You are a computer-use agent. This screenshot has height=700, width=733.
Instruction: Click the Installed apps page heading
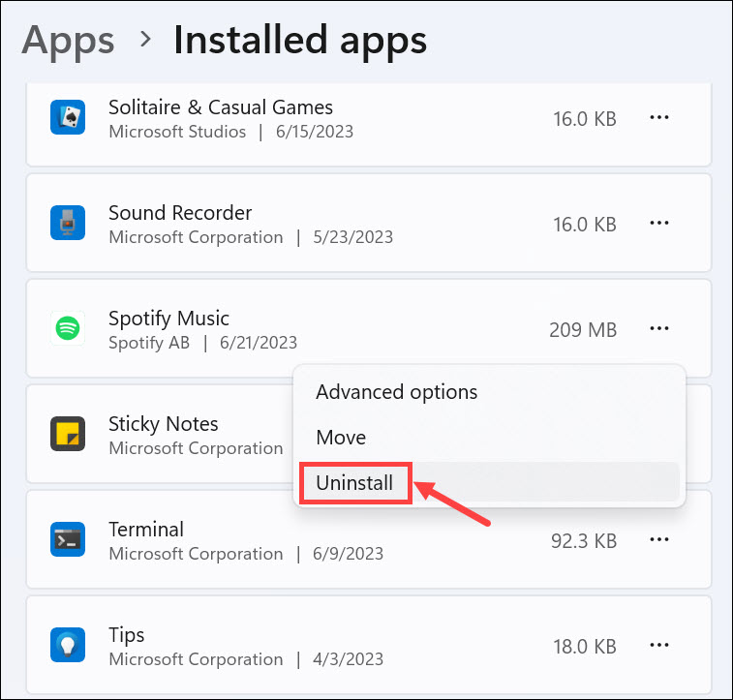[299, 41]
